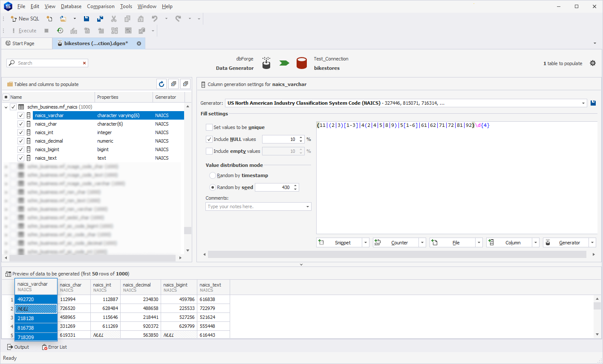Close the bikestores dgen tab
This screenshot has height=364, width=603.
pyautogui.click(x=139, y=43)
